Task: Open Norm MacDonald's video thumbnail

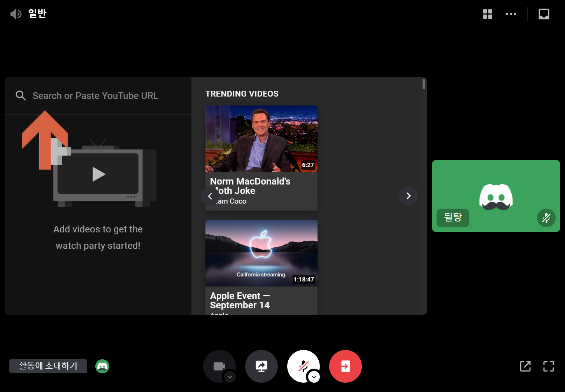Action: pyautogui.click(x=261, y=139)
